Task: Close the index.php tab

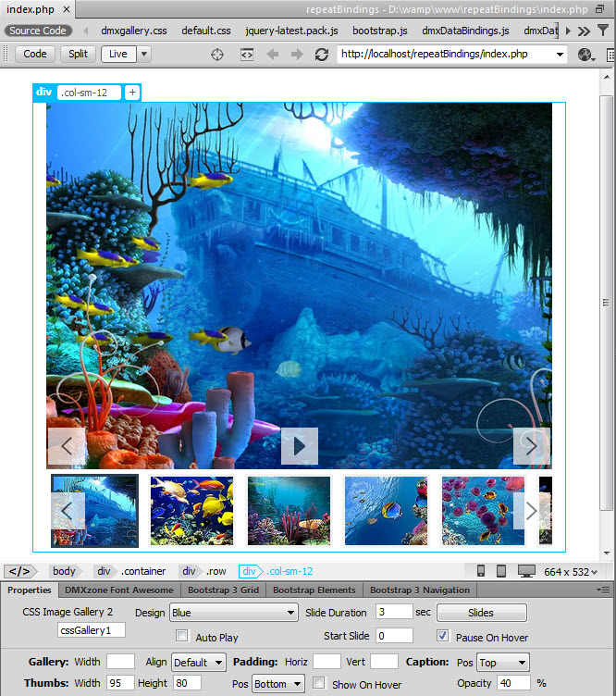Action: point(67,9)
